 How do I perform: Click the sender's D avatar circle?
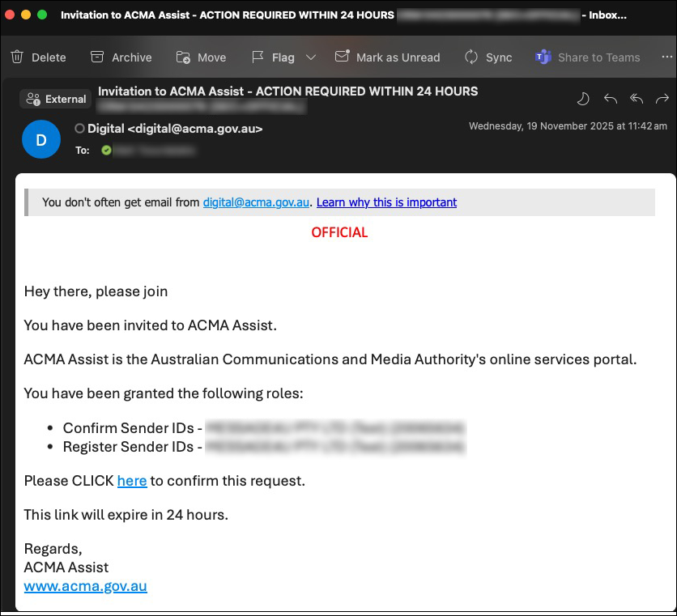40,138
